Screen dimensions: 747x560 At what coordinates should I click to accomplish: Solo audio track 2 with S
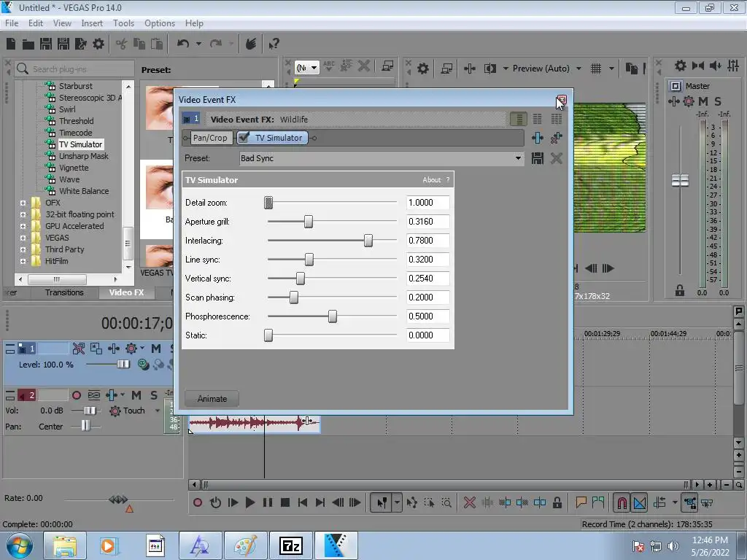pyautogui.click(x=153, y=394)
